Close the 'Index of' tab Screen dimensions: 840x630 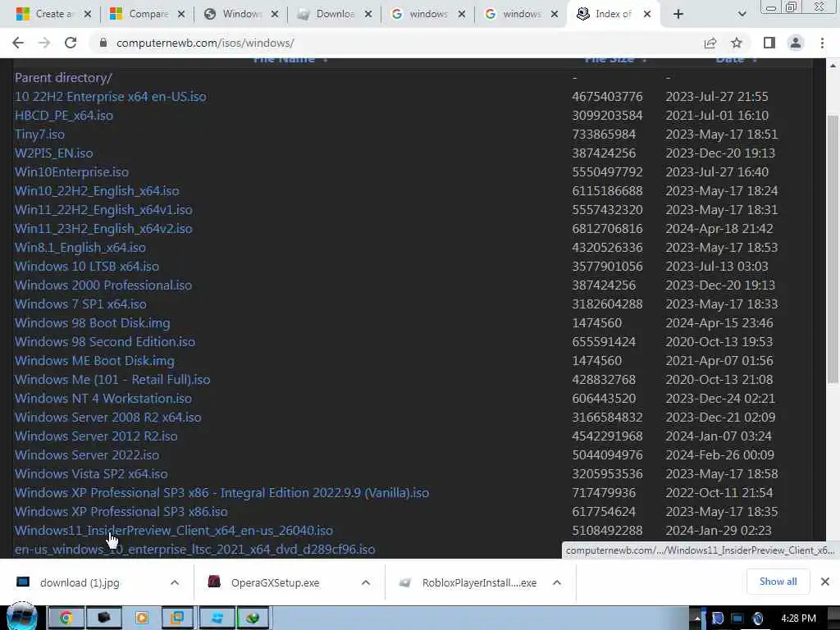647,14
